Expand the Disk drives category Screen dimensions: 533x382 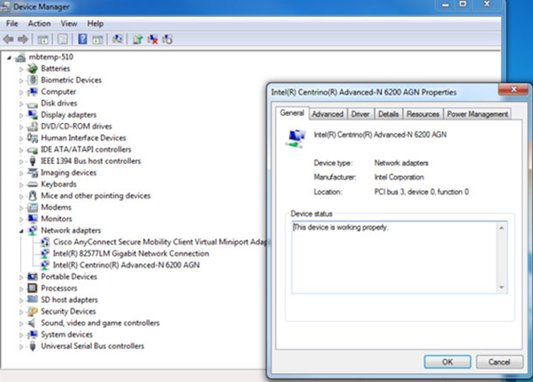21,104
